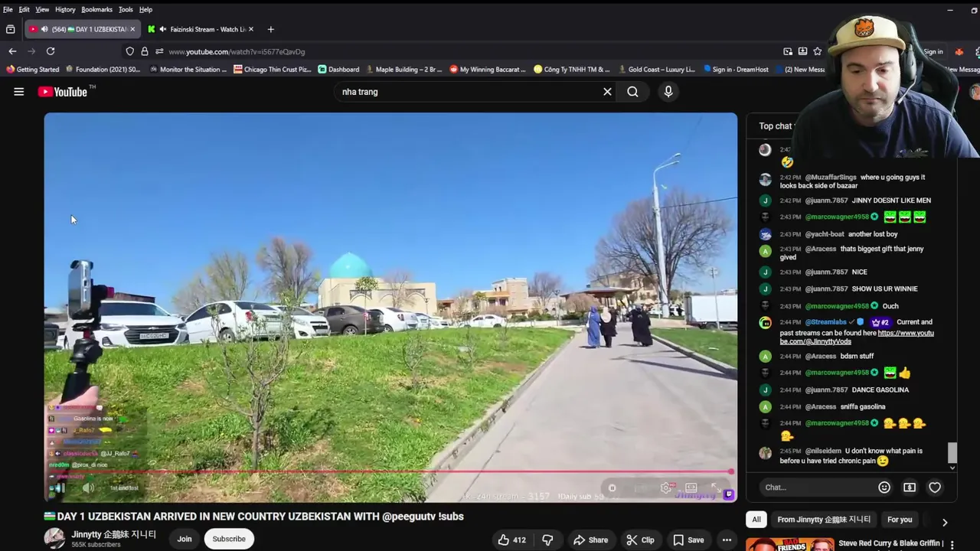
Task: Toggle theater mode on video player
Action: click(x=691, y=487)
